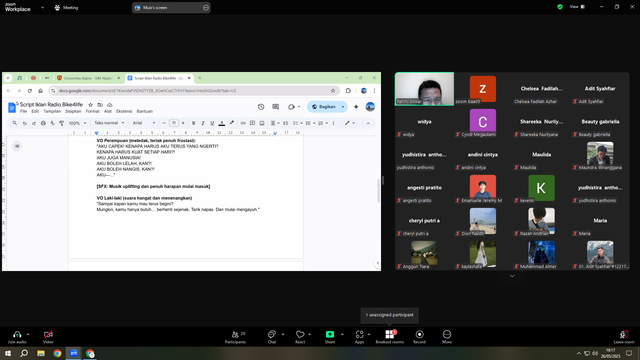Star the Script Iklan Radio Bike4life document

point(91,105)
